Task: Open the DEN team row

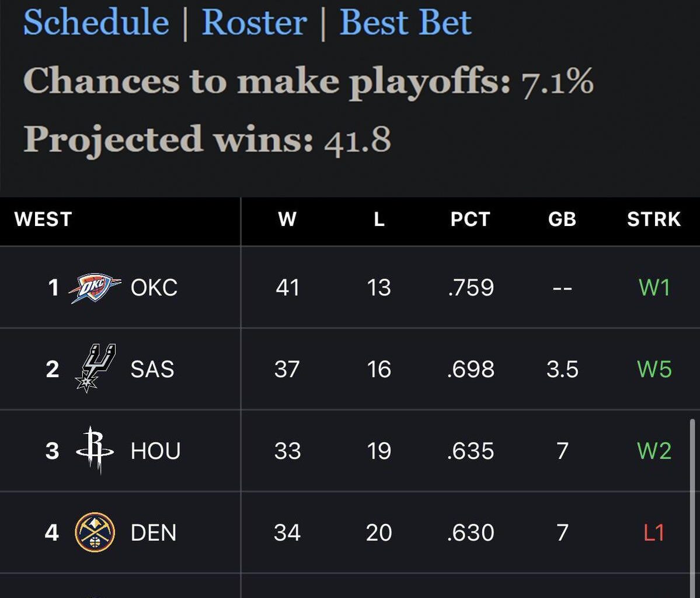Action: click(155, 532)
